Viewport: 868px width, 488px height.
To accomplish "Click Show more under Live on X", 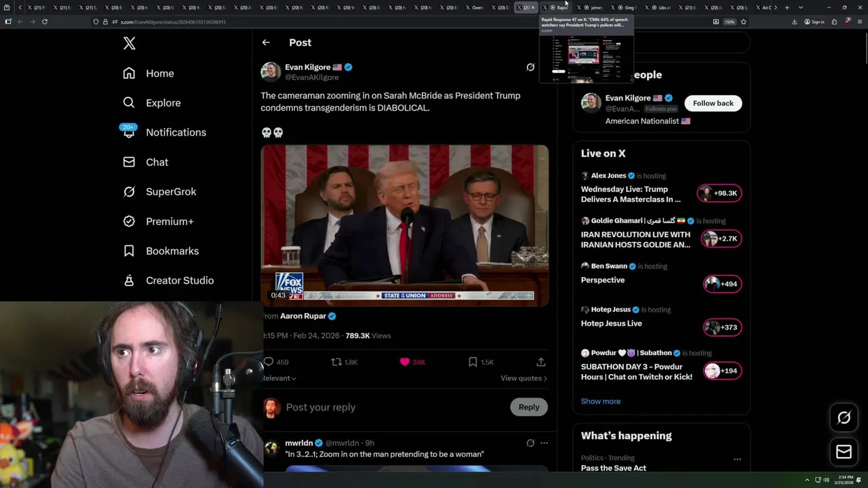I will pos(600,401).
